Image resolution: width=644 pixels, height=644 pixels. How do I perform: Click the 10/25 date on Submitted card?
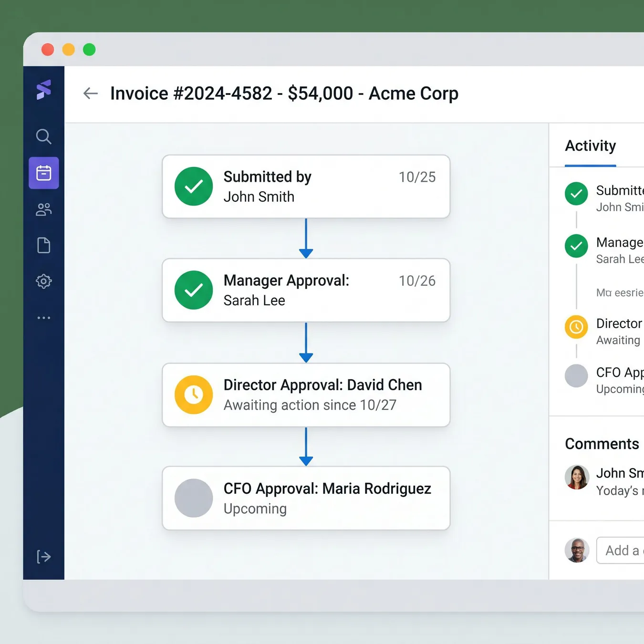click(x=417, y=177)
